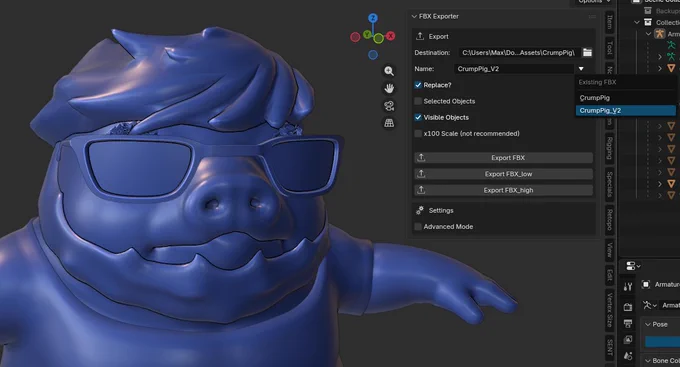680x367 pixels.
Task: Open Scene properties icon
Action: pos(628,356)
